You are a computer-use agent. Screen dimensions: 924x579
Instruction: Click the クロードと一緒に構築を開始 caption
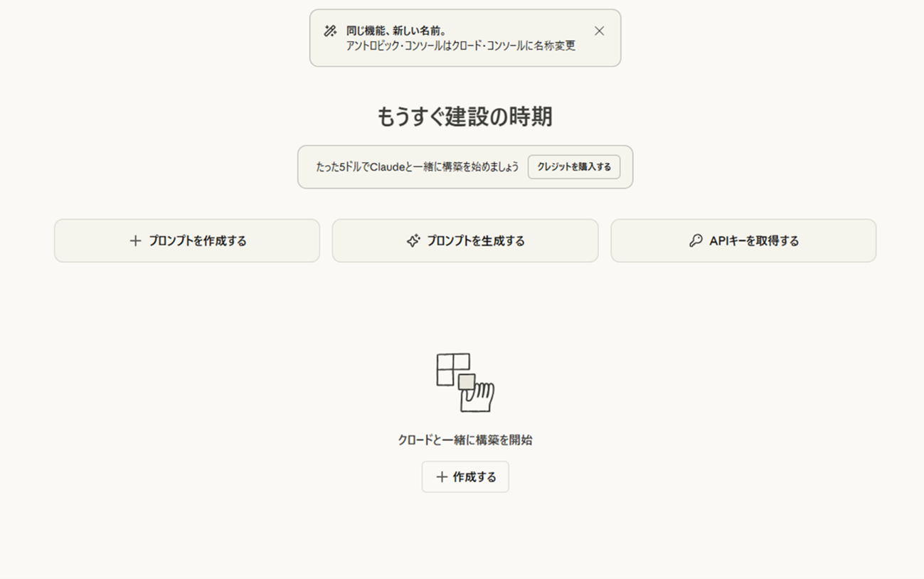pyautogui.click(x=464, y=440)
